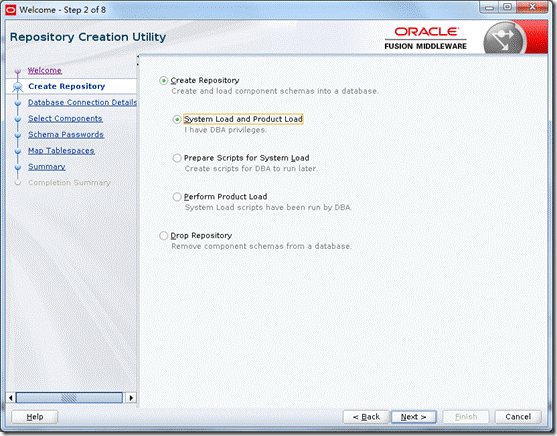This screenshot has height=436, width=557.
Task: Select the Perform Product Load option
Action: click(177, 197)
